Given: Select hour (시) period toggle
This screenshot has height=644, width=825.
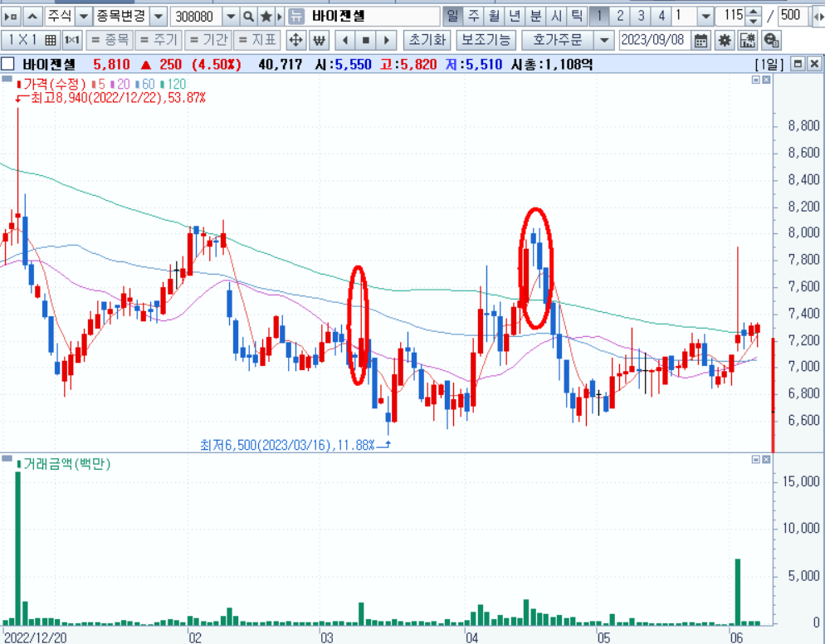Looking at the screenshot, I should 556,17.
